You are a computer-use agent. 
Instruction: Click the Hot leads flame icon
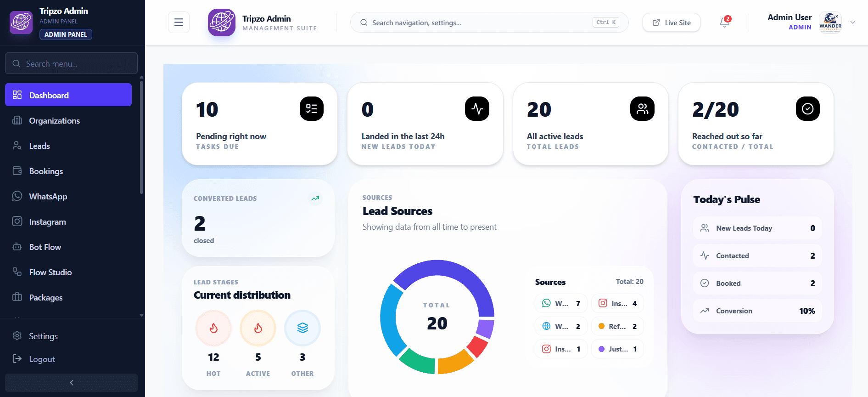tap(213, 328)
